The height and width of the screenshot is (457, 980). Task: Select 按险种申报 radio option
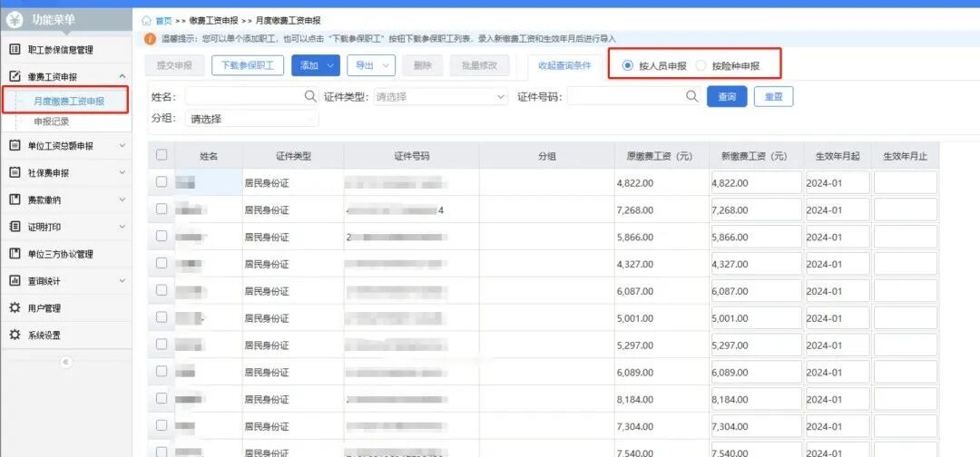click(701, 65)
